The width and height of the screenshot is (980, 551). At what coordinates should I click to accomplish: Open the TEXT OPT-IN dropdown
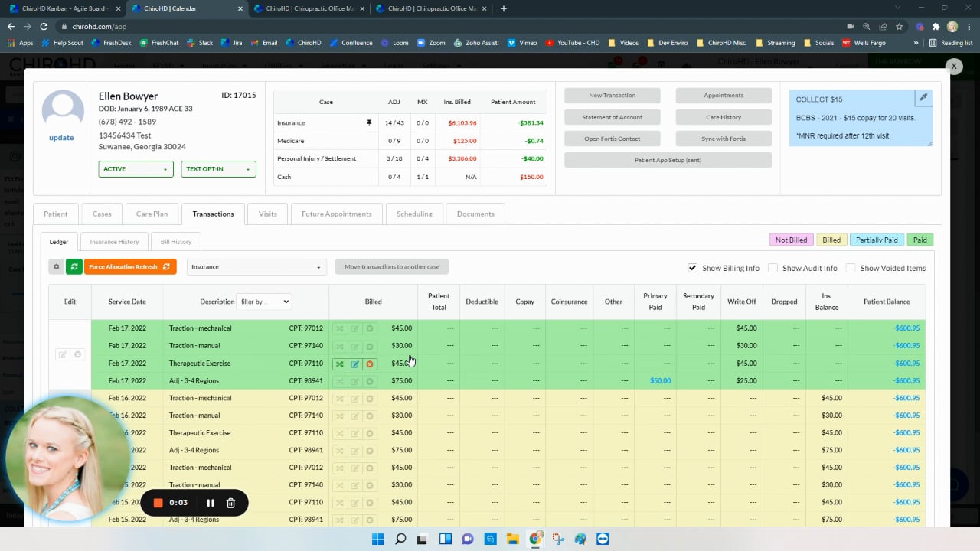(x=218, y=169)
